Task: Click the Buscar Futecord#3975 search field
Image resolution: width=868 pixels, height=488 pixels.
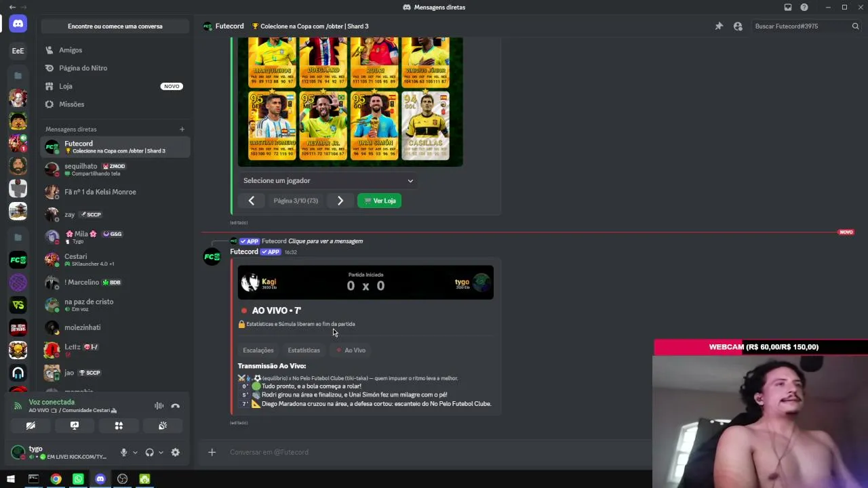Action: (807, 26)
